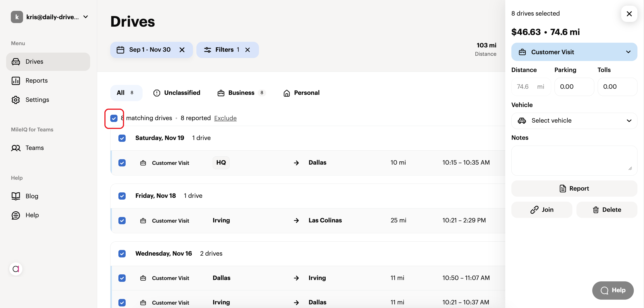Click the kris account avatar

coord(17,17)
